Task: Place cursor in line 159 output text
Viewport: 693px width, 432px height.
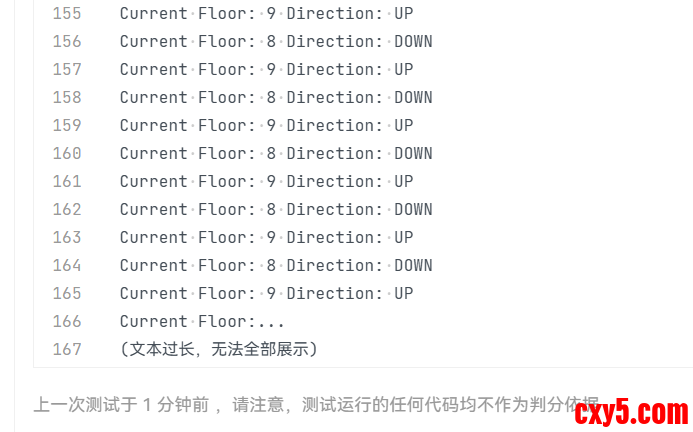Action: pos(266,126)
